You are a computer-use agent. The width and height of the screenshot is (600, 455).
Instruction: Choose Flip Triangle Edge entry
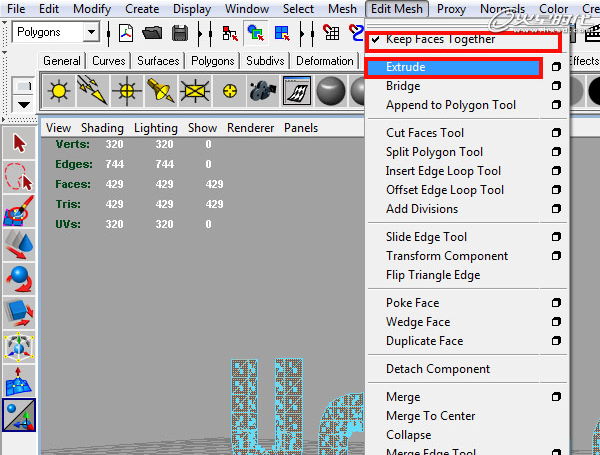pos(433,275)
